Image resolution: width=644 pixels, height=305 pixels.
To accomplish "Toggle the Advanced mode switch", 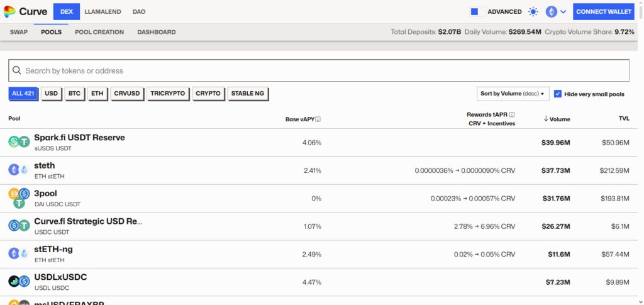I will click(478, 12).
